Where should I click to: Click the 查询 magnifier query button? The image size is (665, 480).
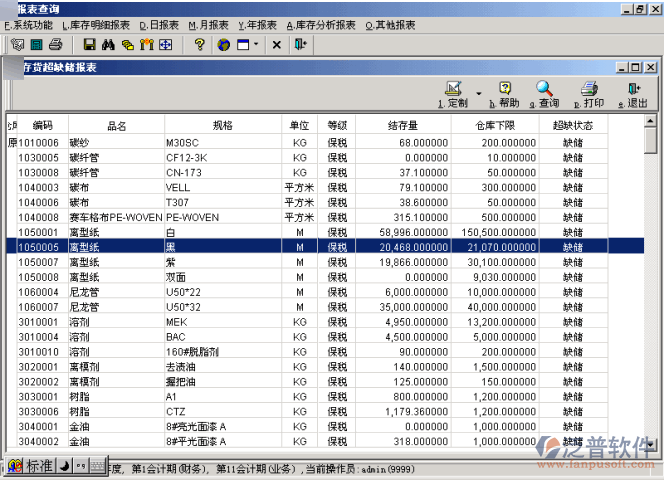click(x=544, y=95)
